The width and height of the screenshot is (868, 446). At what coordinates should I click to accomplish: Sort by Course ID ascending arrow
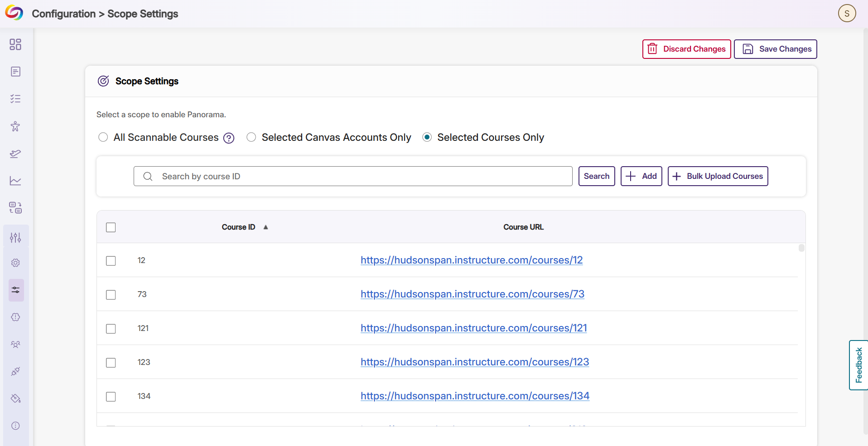click(266, 227)
